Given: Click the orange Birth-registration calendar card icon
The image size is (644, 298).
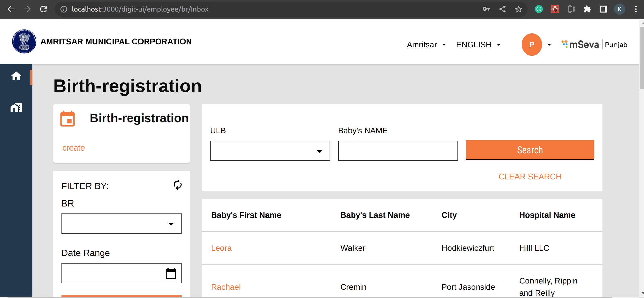Looking at the screenshot, I should pyautogui.click(x=67, y=118).
